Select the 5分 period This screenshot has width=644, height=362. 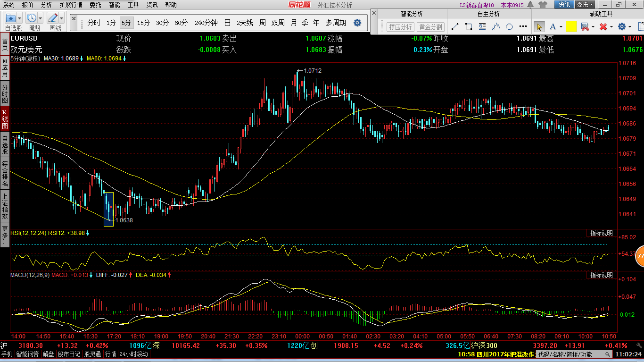(126, 23)
